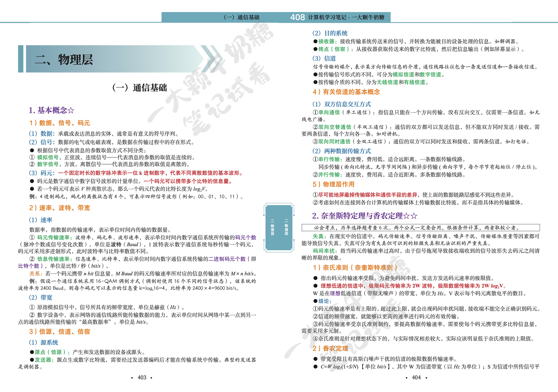
Task: Click the green term "终点(信宿):"
Action: tap(336, 49)
